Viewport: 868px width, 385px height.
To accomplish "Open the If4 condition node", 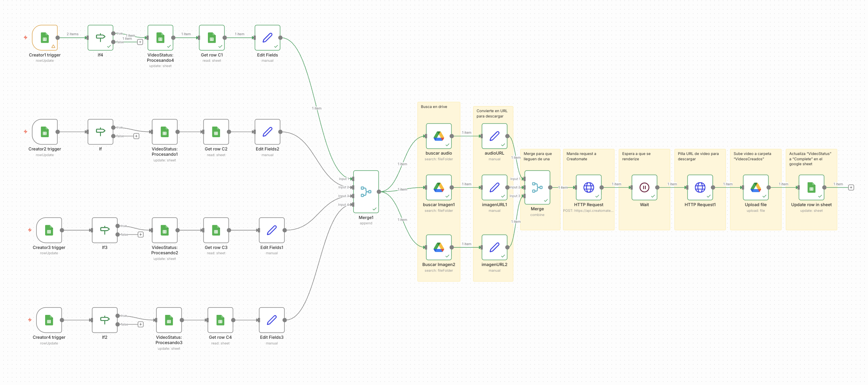I will tap(101, 38).
